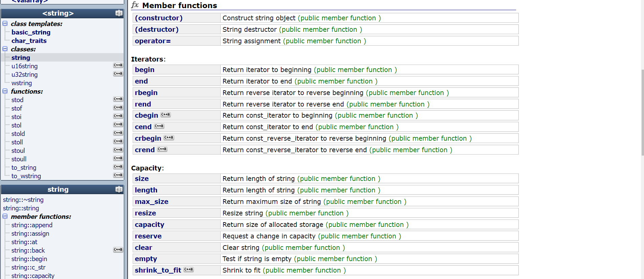Open the resize capacity link
644x279 pixels.
146,213
